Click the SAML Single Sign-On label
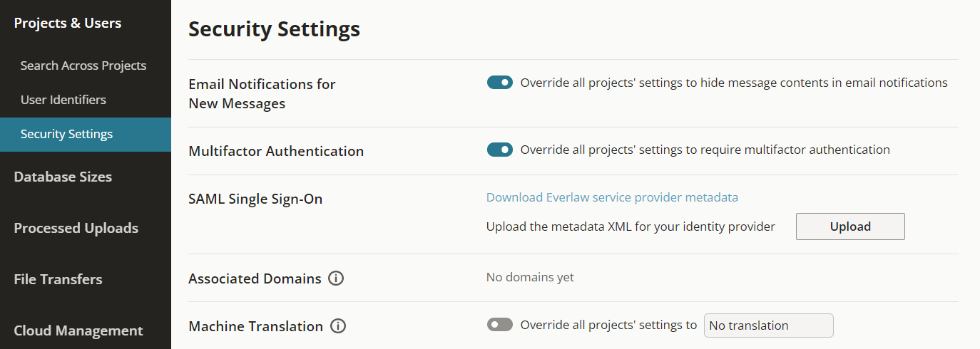The width and height of the screenshot is (980, 349). click(255, 199)
